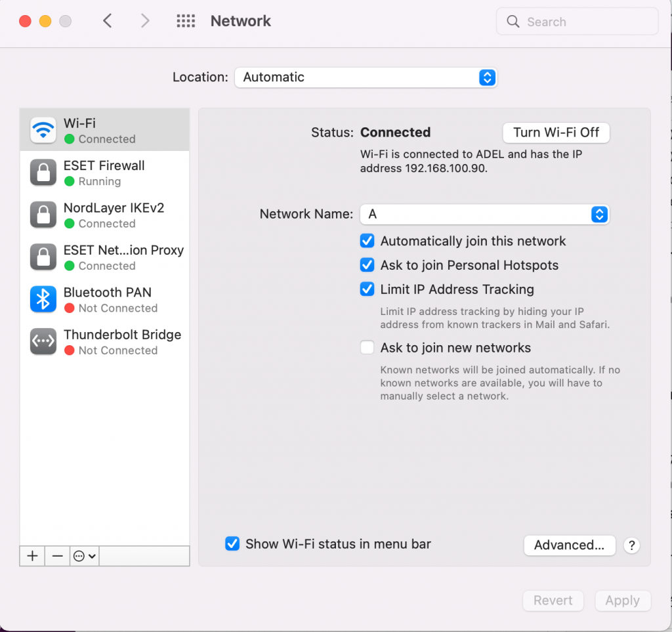This screenshot has width=672, height=632.
Task: Click Turn Wi-Fi Off
Action: pyautogui.click(x=556, y=133)
